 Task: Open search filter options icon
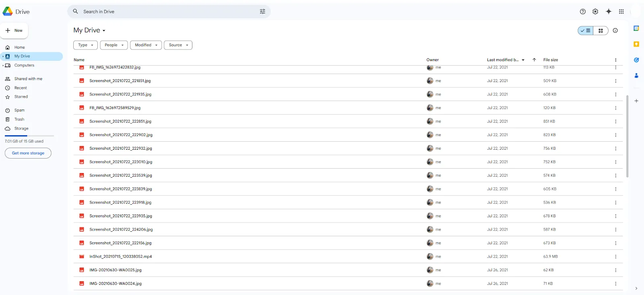coord(262,12)
